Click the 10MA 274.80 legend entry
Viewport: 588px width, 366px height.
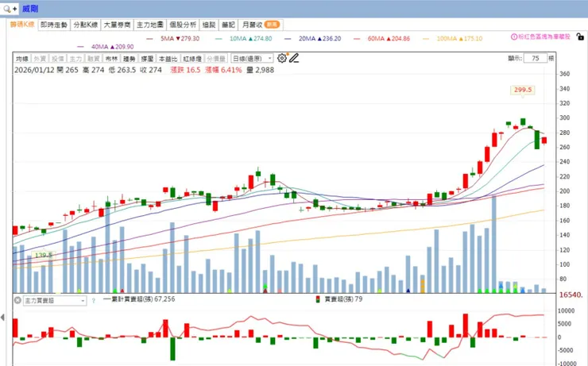point(244,39)
